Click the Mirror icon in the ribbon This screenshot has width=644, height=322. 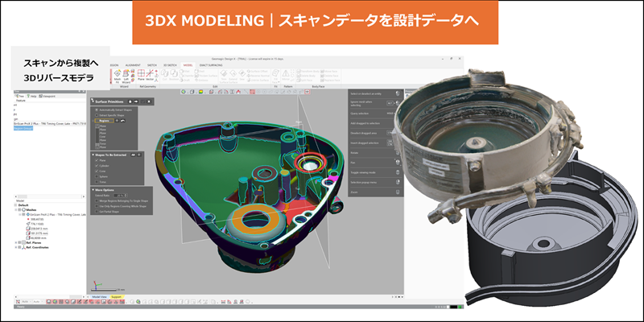point(287,74)
